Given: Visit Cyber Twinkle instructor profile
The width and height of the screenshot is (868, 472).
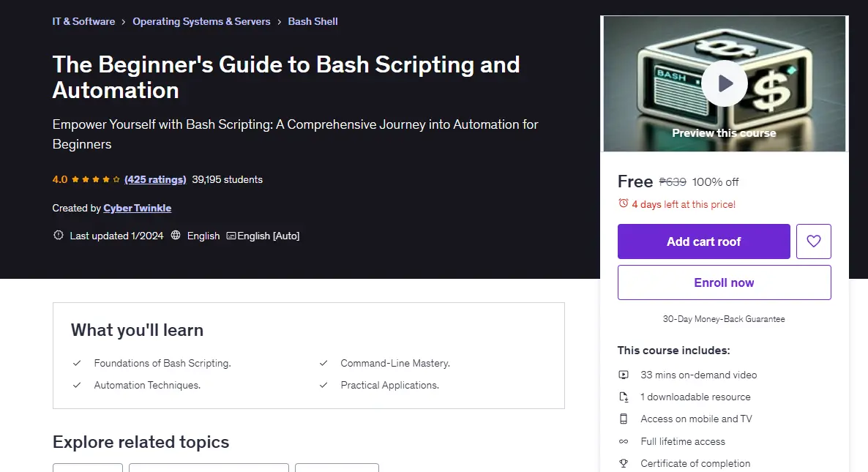Looking at the screenshot, I should 138,208.
